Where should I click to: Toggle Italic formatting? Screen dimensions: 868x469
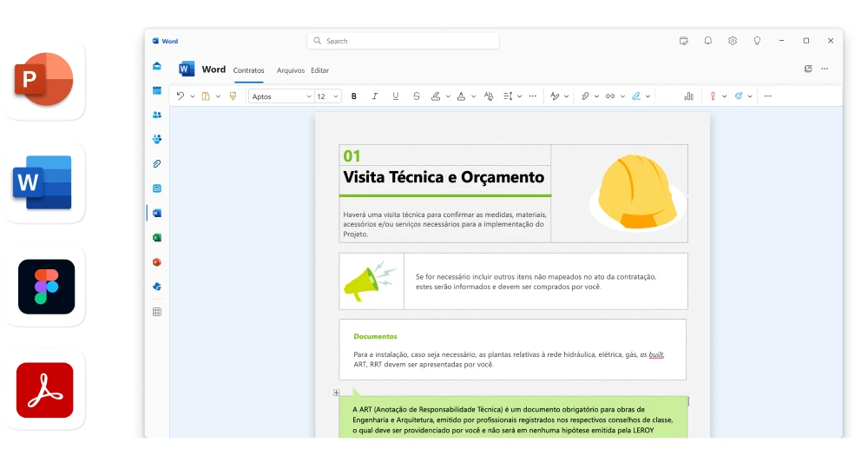click(375, 96)
